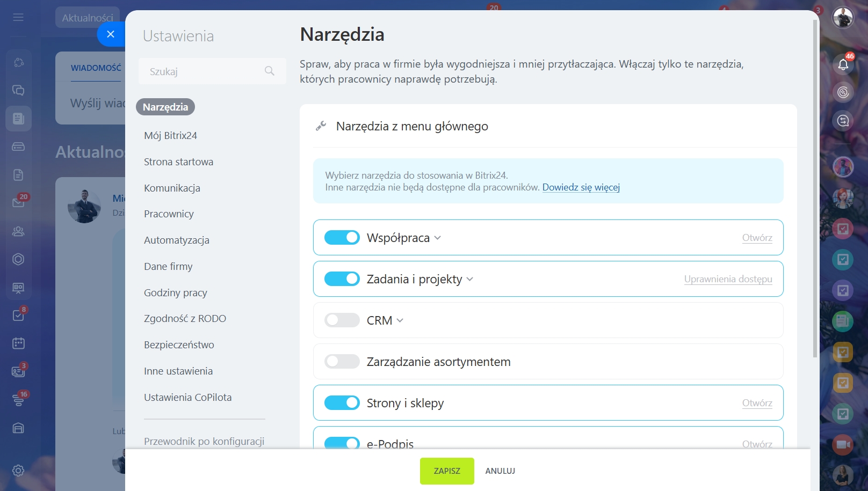The height and width of the screenshot is (491, 868).
Task: Open the Ustawienia CoPilota settings section
Action: (188, 397)
